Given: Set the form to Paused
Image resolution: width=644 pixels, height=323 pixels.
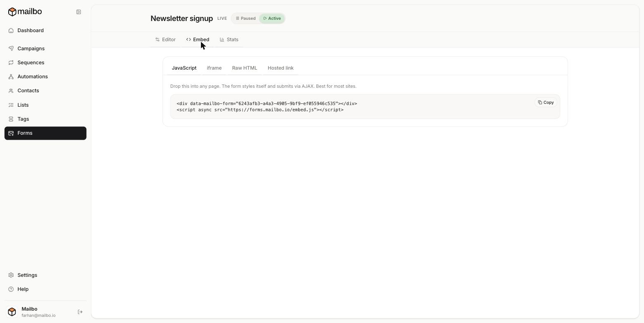Looking at the screenshot, I should pos(246,19).
